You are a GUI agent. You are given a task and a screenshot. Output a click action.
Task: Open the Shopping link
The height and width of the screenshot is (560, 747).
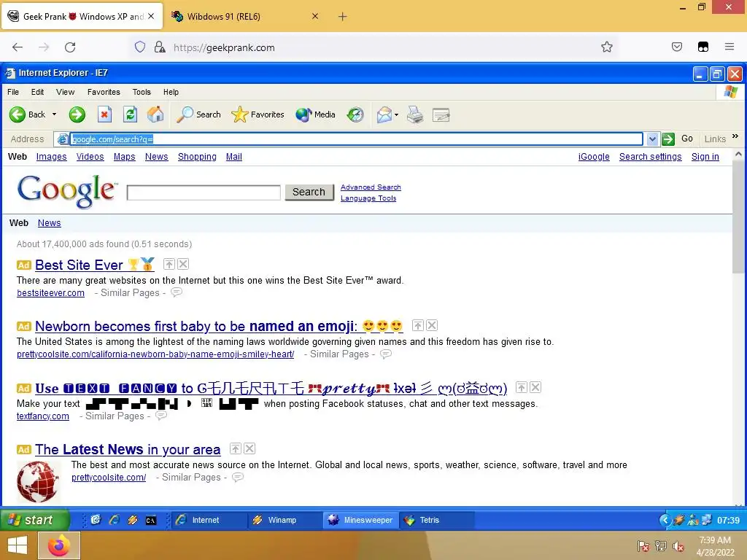[197, 157]
